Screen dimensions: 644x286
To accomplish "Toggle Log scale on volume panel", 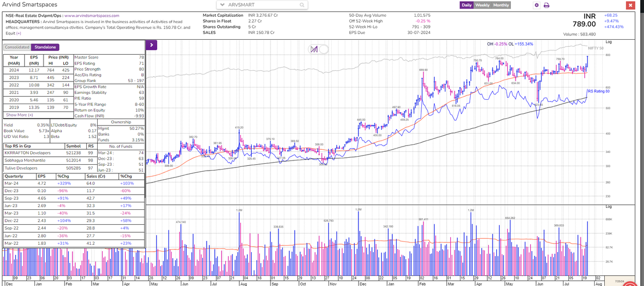I will (608, 207).
